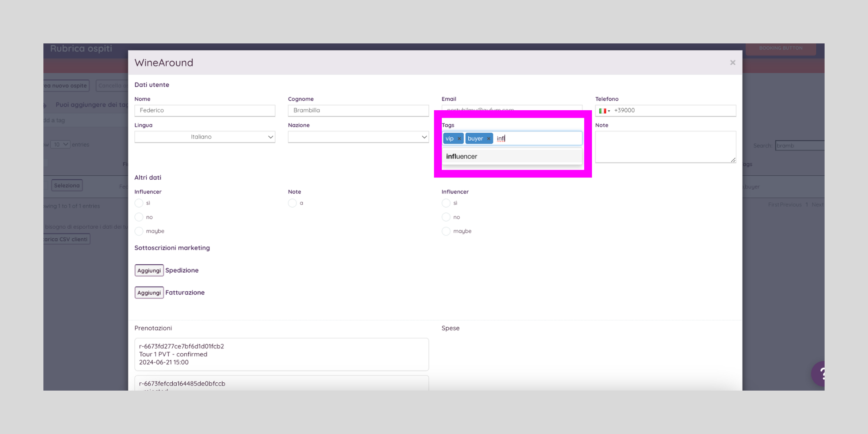Select second Influencer option maybe

point(446,231)
